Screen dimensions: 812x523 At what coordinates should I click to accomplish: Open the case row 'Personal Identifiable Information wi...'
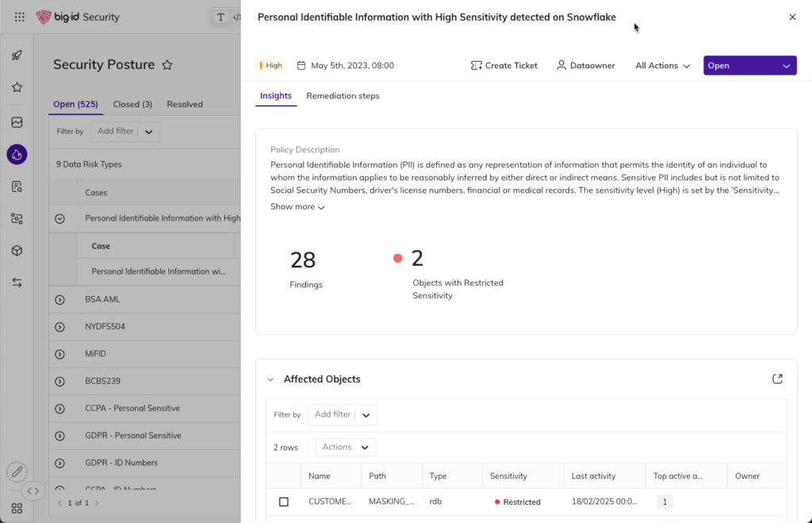pos(159,271)
